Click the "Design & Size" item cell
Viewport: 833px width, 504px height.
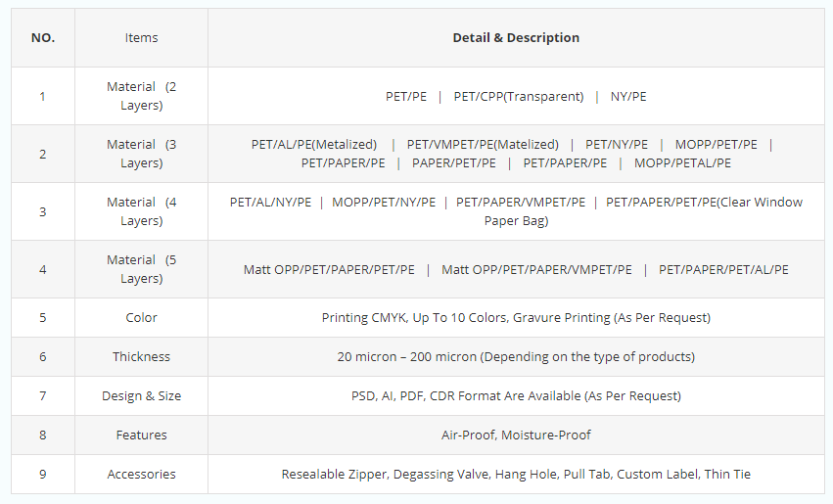141,396
